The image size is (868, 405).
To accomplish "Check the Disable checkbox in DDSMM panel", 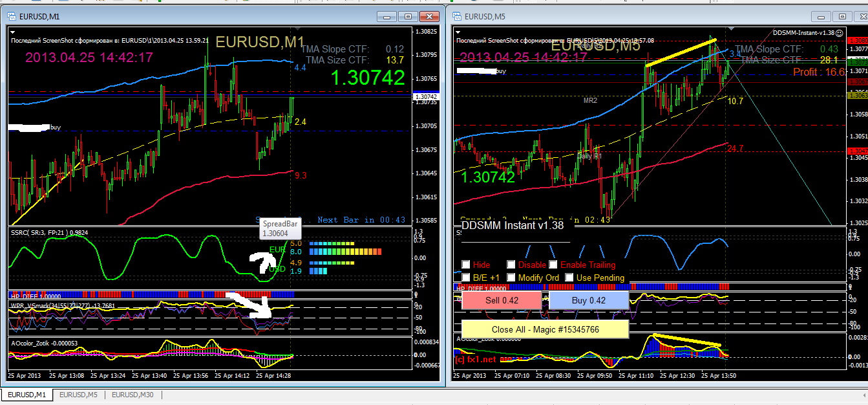I will [x=511, y=265].
